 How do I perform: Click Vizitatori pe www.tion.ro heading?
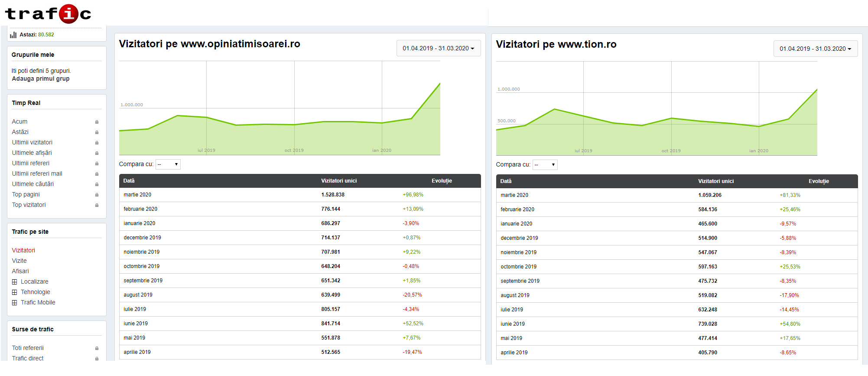(x=556, y=44)
